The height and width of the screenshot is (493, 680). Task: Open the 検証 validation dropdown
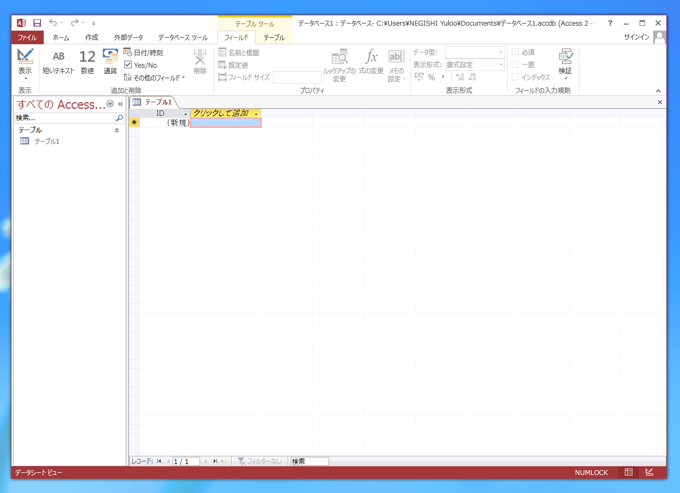565,64
